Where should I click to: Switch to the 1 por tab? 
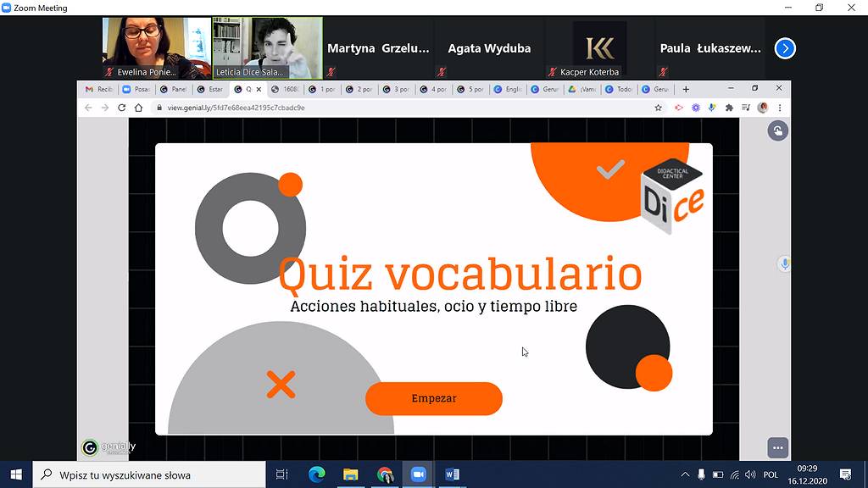click(323, 89)
